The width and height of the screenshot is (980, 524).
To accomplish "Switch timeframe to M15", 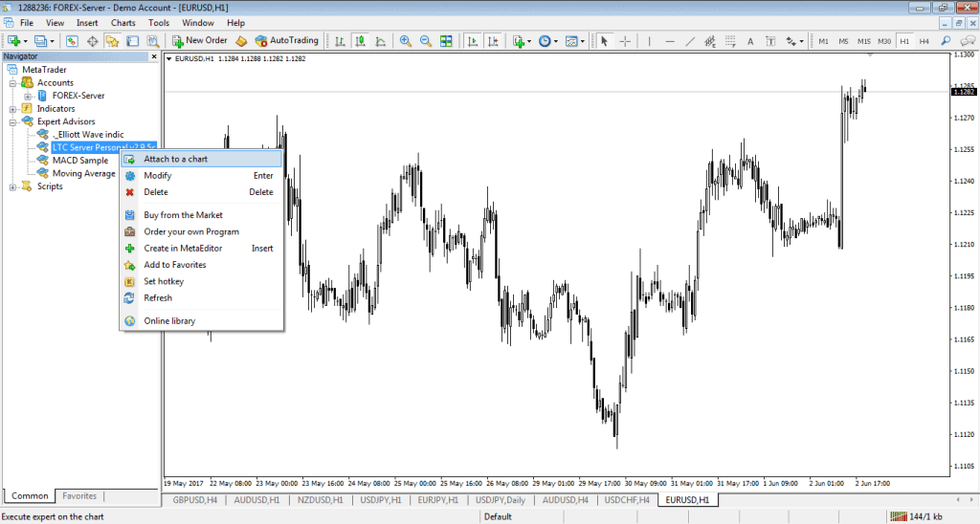I will (864, 41).
